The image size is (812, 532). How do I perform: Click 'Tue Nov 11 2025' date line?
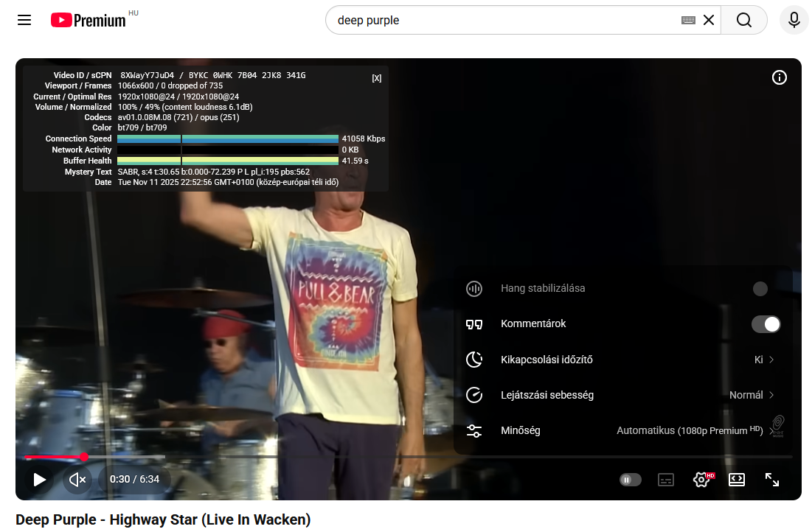coord(228,182)
